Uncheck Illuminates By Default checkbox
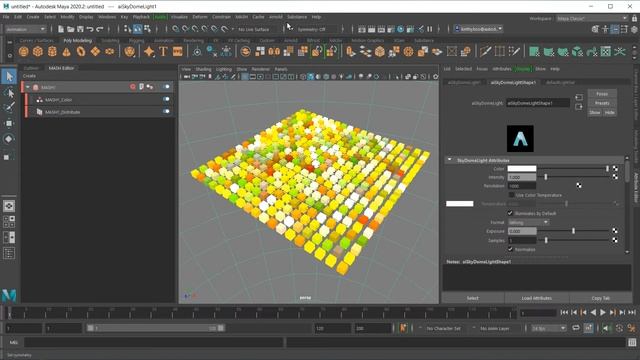This screenshot has width=640, height=360. pos(510,213)
